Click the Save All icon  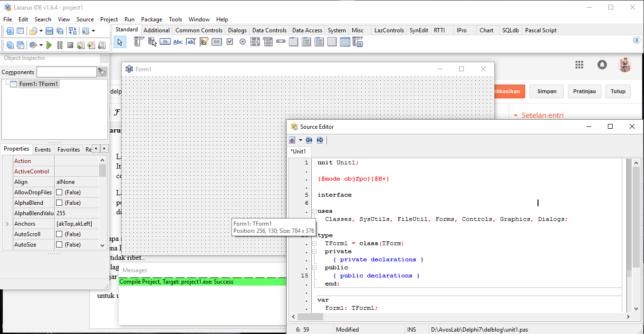pyautogui.click(x=60, y=31)
